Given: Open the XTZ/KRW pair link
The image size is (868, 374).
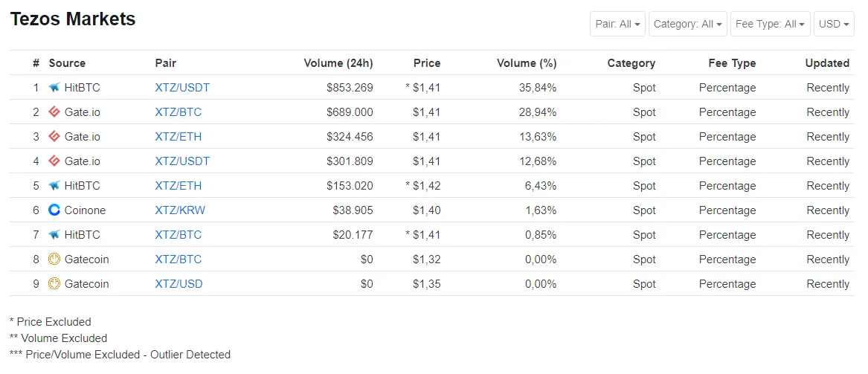Looking at the screenshot, I should (x=180, y=210).
